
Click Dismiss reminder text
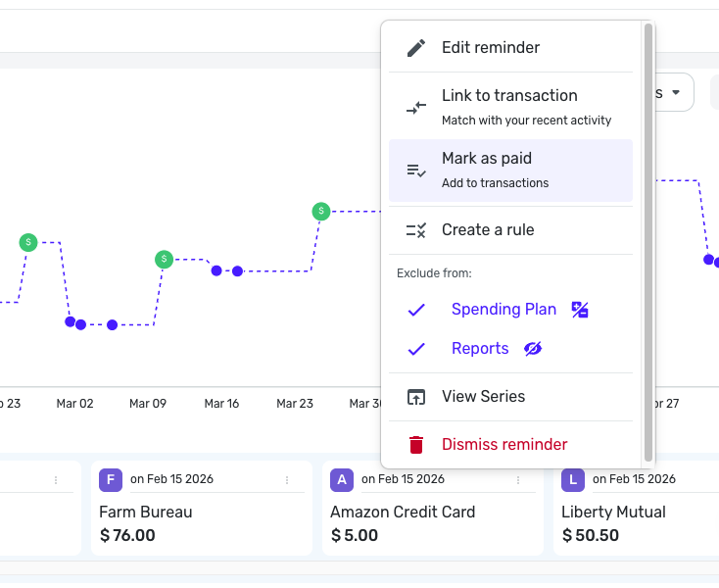(504, 445)
